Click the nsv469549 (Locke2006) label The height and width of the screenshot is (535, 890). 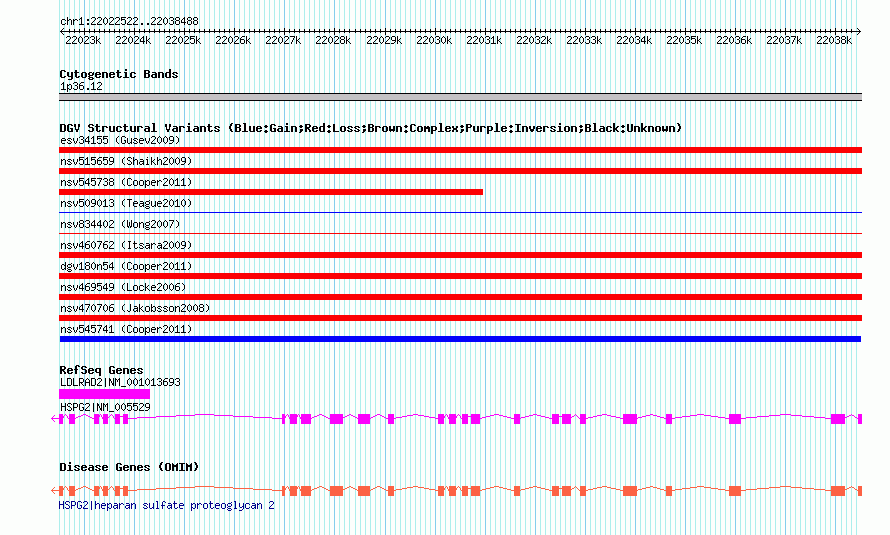point(123,287)
